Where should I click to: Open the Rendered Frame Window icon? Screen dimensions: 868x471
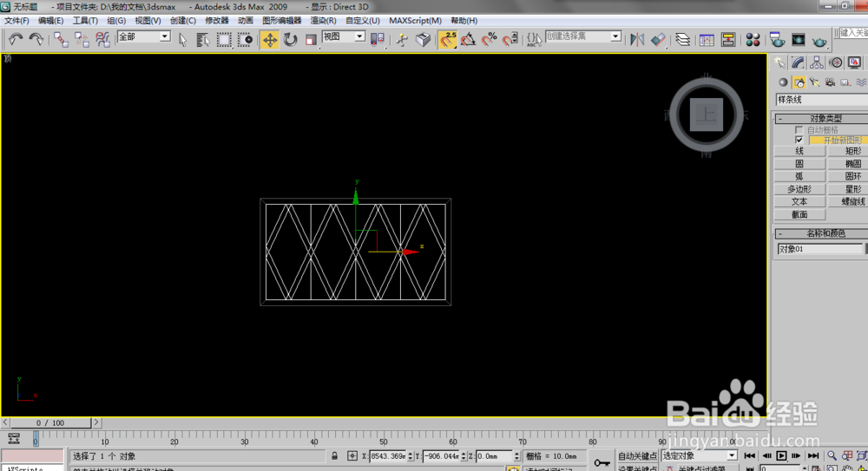point(798,39)
